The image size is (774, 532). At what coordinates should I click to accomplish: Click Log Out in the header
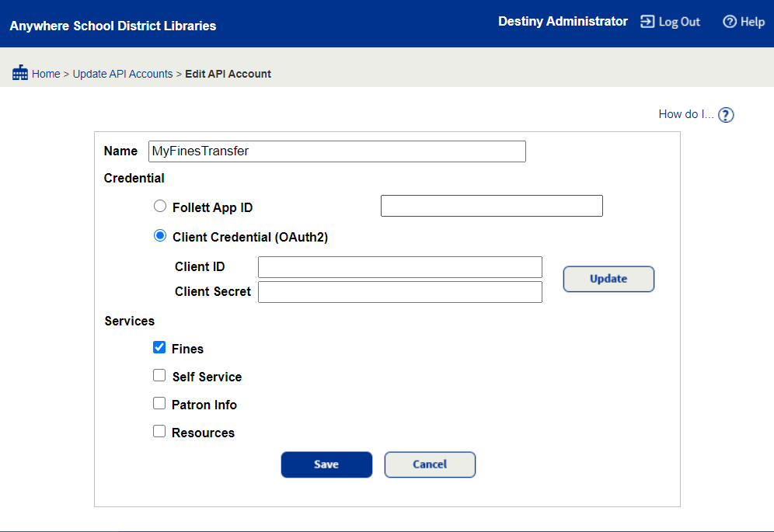(x=678, y=22)
